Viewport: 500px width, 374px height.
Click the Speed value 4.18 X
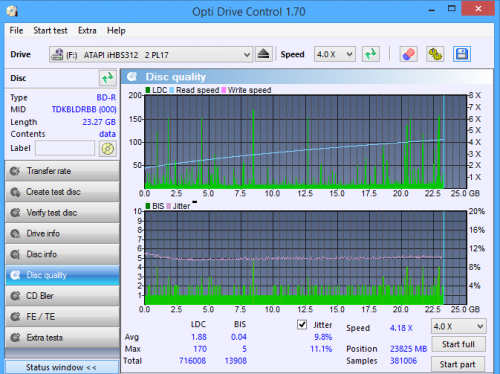(401, 328)
